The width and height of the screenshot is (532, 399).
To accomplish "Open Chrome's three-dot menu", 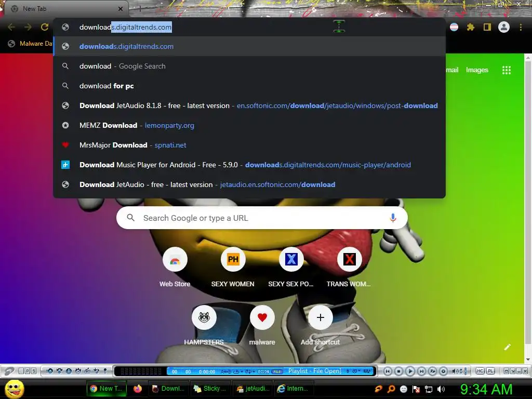I will 521,27.
